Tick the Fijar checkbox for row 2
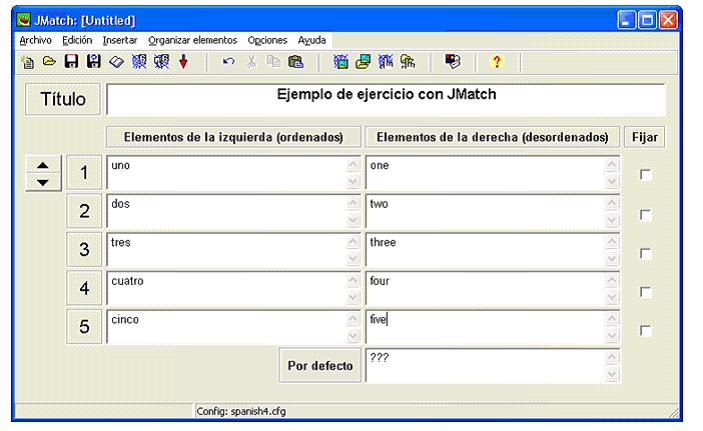The image size is (703, 431). 646,215
